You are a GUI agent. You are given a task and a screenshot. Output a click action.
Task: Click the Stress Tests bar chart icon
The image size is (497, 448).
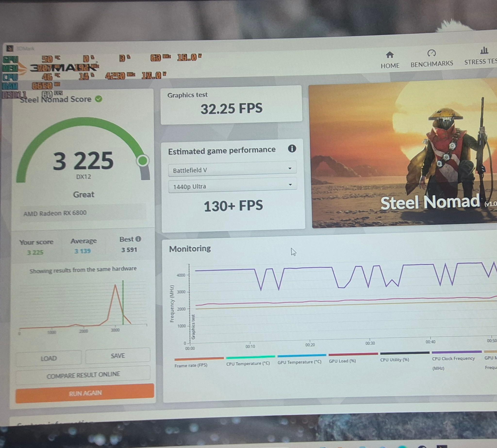[484, 50]
